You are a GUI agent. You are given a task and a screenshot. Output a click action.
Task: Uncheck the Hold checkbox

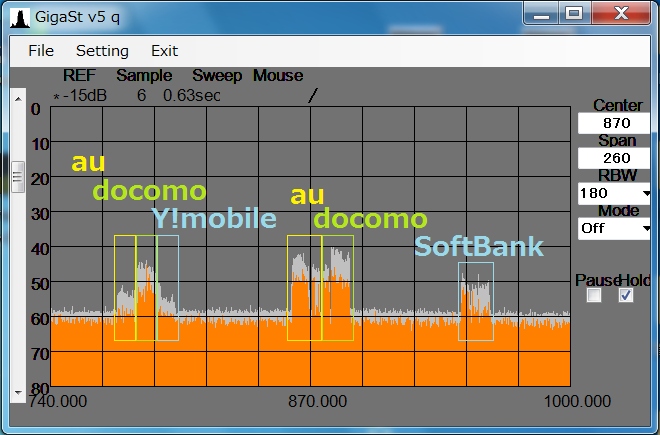626,296
